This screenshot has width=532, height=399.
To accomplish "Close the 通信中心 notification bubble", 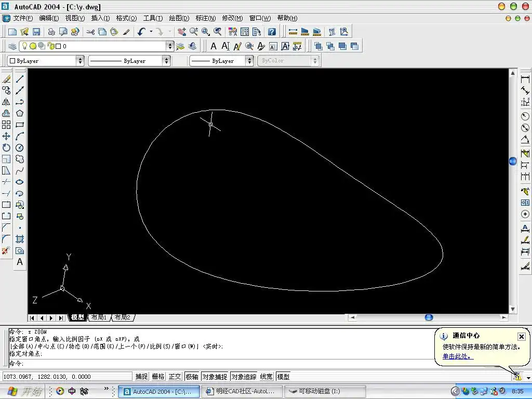I will tap(522, 336).
